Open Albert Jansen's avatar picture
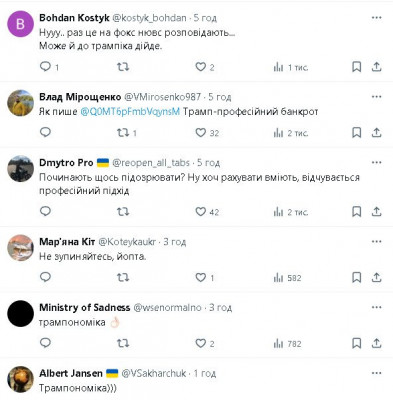 (21, 379)
